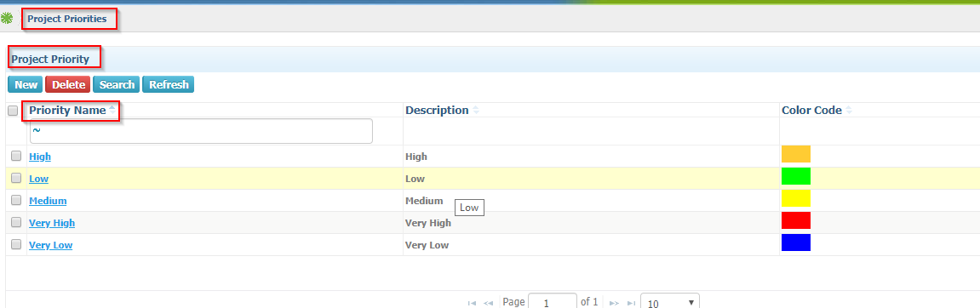Check the Very High row checkbox
The height and width of the screenshot is (308, 980).
pyautogui.click(x=16, y=222)
